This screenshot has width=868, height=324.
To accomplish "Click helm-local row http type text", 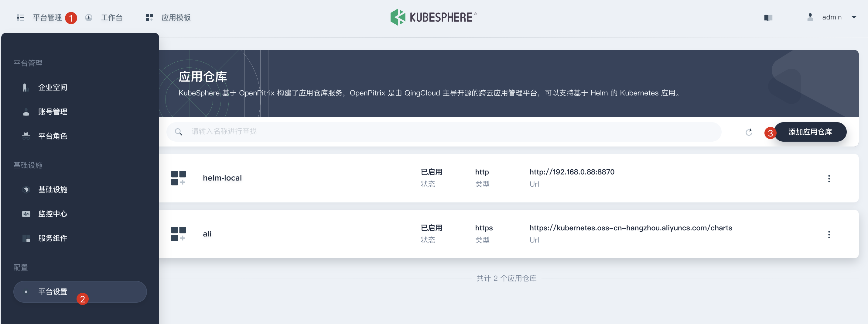I will [482, 172].
